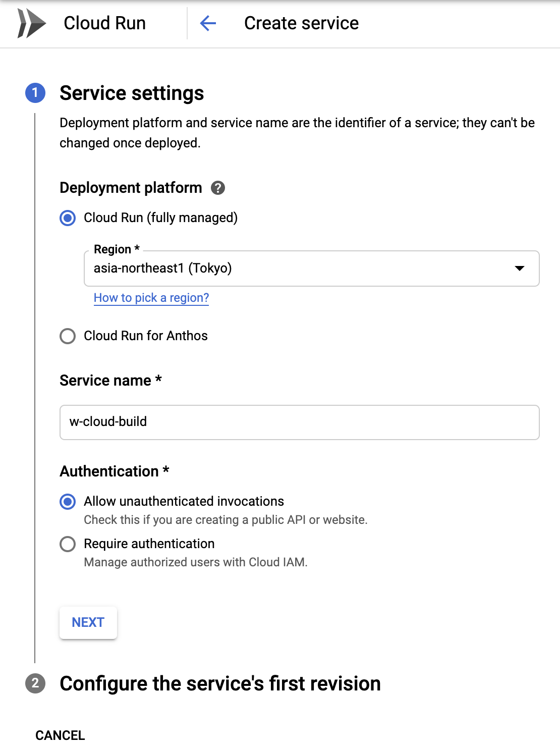Image resolution: width=560 pixels, height=749 pixels.
Task: Open the How to pick a region link
Action: pyautogui.click(x=151, y=298)
